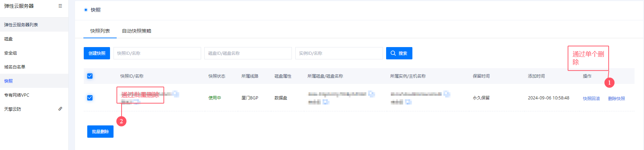Click the magnifier icon in the 搜索 button

pos(393,53)
